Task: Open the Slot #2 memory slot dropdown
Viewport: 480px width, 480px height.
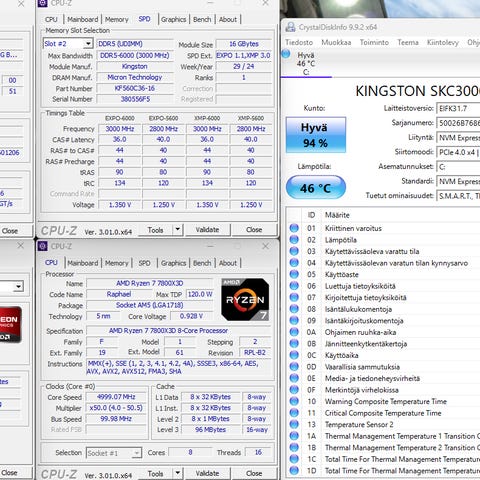Action: (x=88, y=44)
